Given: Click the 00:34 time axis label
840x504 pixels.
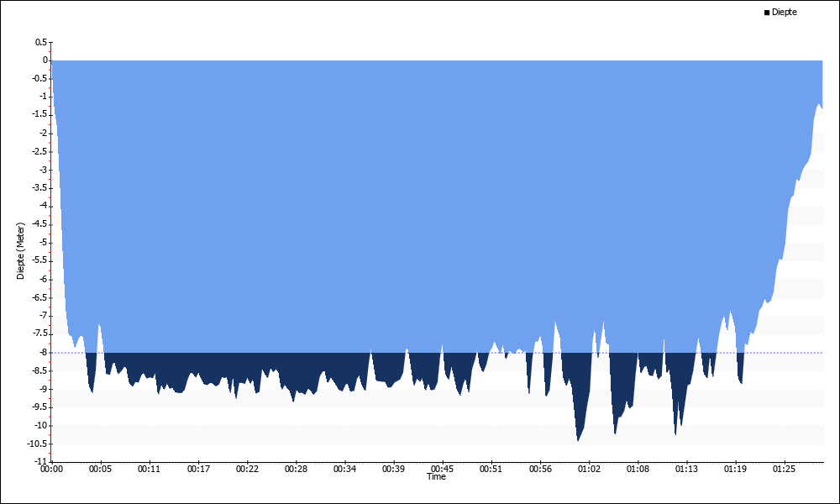Looking at the screenshot, I should pos(344,469).
